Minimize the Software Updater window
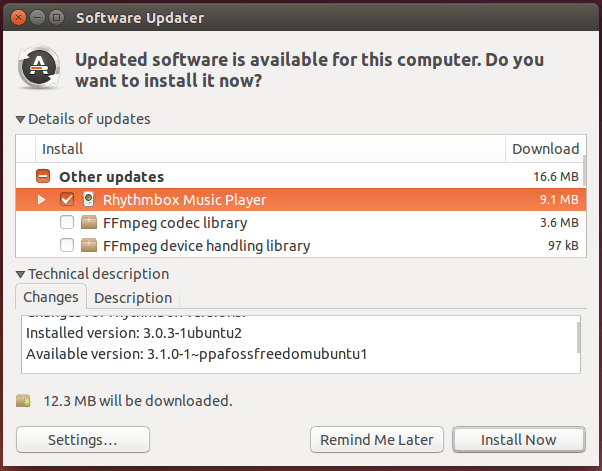The image size is (602, 471). (37, 18)
